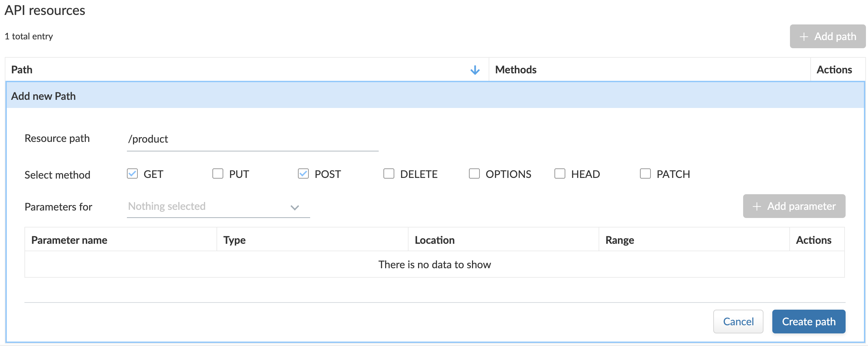Uncheck the POST method checkbox
The width and height of the screenshot is (868, 347).
coord(303,173)
